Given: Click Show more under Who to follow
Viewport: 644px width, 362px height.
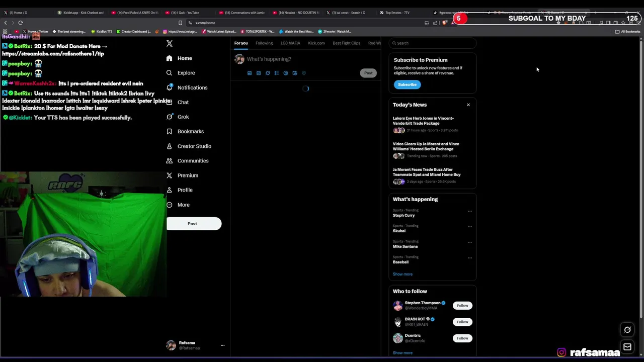Looking at the screenshot, I should click(x=403, y=353).
